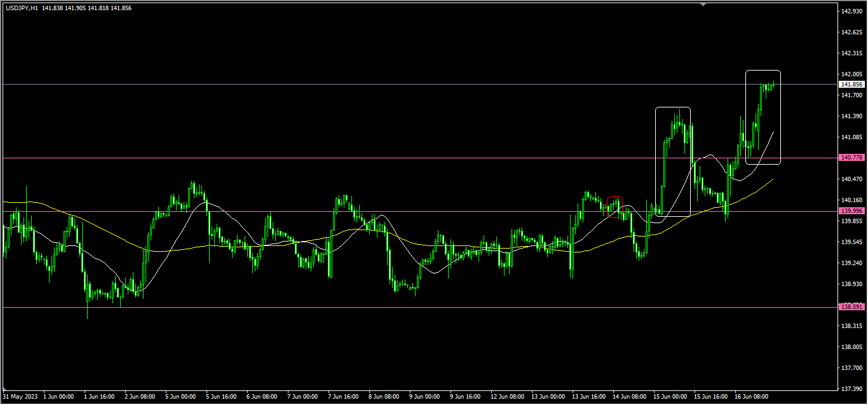
Task: Select the horizontal line at 139.996
Action: click(x=445, y=211)
